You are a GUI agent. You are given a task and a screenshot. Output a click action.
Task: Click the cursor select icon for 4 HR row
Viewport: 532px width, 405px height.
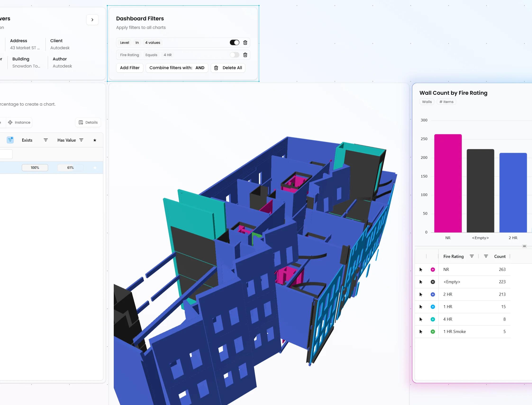(x=421, y=319)
